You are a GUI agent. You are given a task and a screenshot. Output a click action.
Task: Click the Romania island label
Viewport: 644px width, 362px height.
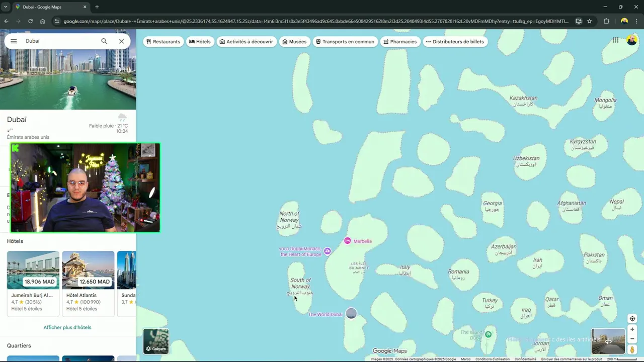pyautogui.click(x=458, y=275)
